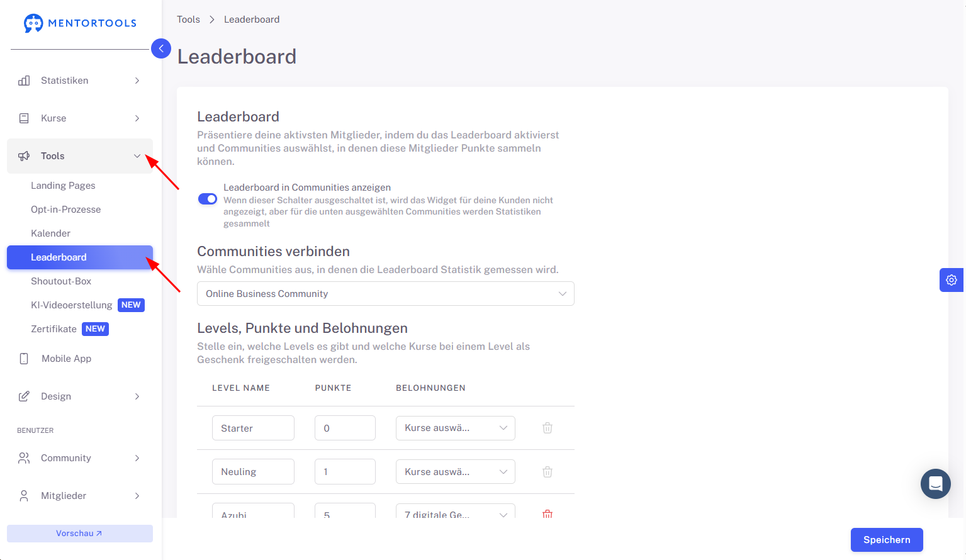Open the Online Business Community dropdown

(x=386, y=294)
